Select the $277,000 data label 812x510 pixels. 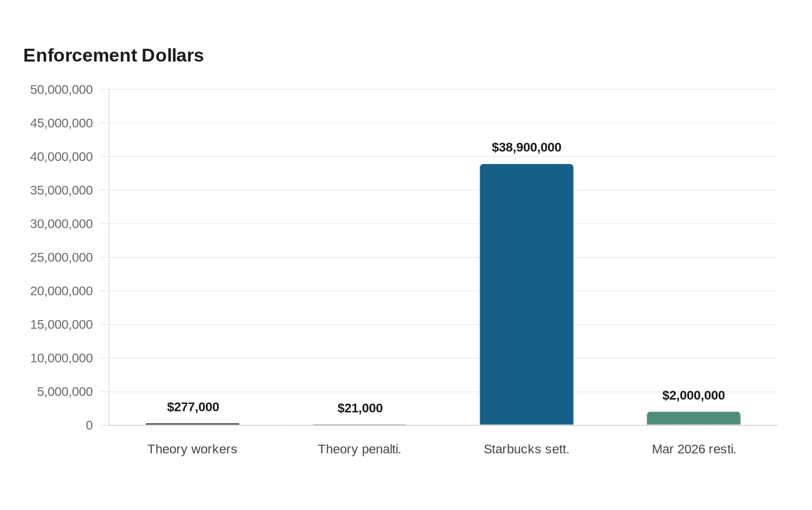click(193, 407)
